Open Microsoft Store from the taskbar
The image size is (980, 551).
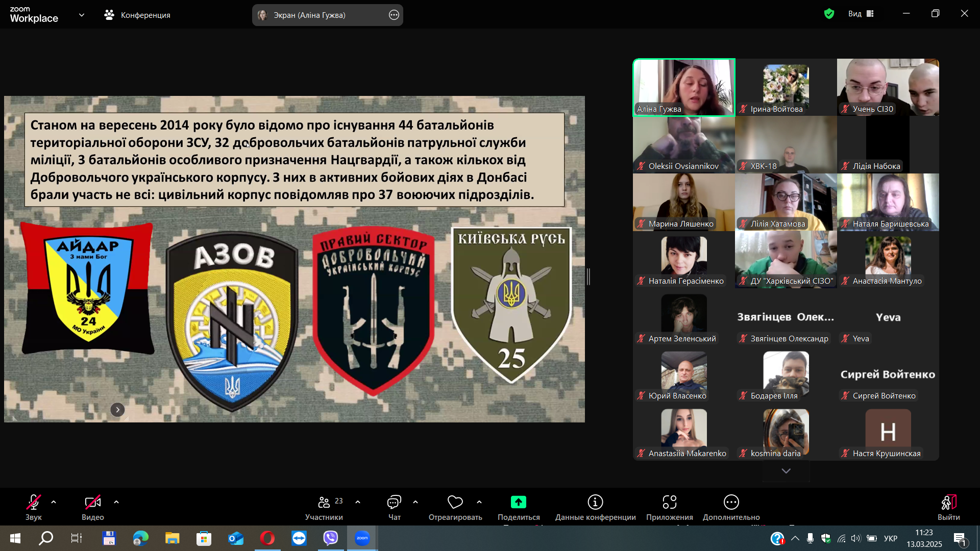click(204, 538)
